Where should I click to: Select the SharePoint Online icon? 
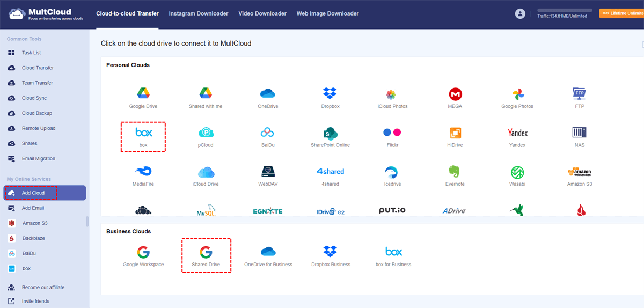pos(330,133)
